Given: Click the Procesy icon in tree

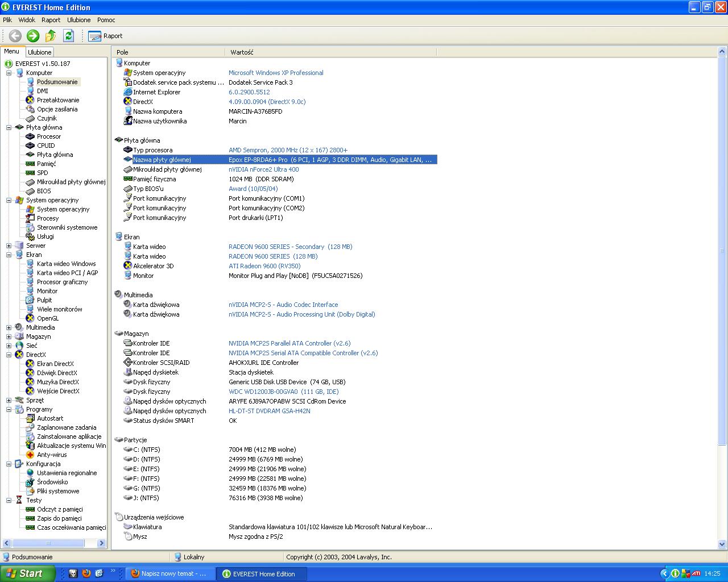Looking at the screenshot, I should (30, 218).
